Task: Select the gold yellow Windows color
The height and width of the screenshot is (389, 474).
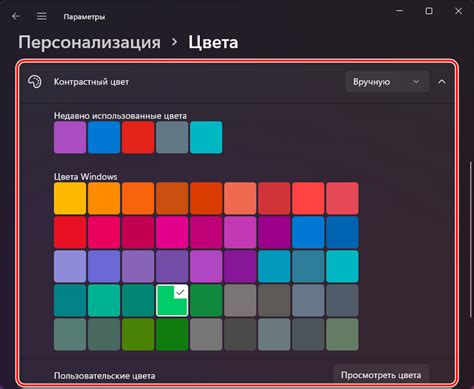Action: point(70,198)
